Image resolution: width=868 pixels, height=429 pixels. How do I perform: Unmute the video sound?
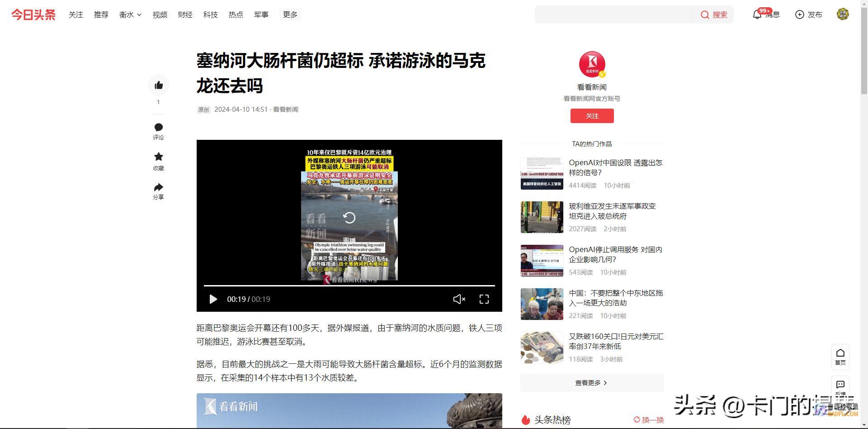459,299
